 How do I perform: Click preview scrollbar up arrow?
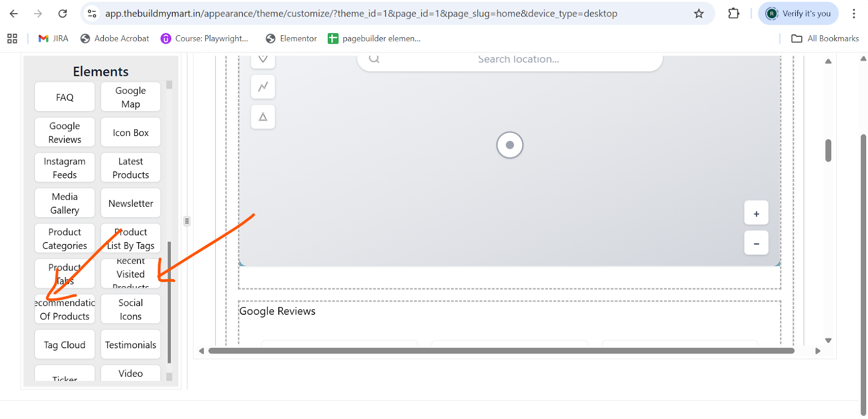click(x=829, y=61)
